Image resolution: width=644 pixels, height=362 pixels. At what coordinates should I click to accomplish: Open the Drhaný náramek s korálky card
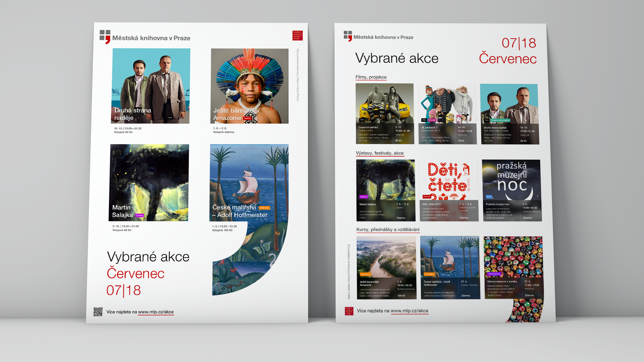coord(513,267)
